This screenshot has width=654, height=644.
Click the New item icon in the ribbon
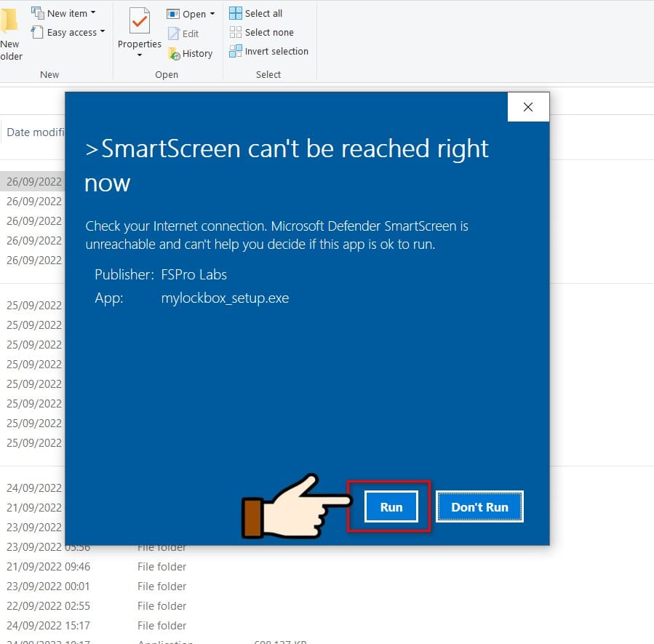tap(38, 13)
